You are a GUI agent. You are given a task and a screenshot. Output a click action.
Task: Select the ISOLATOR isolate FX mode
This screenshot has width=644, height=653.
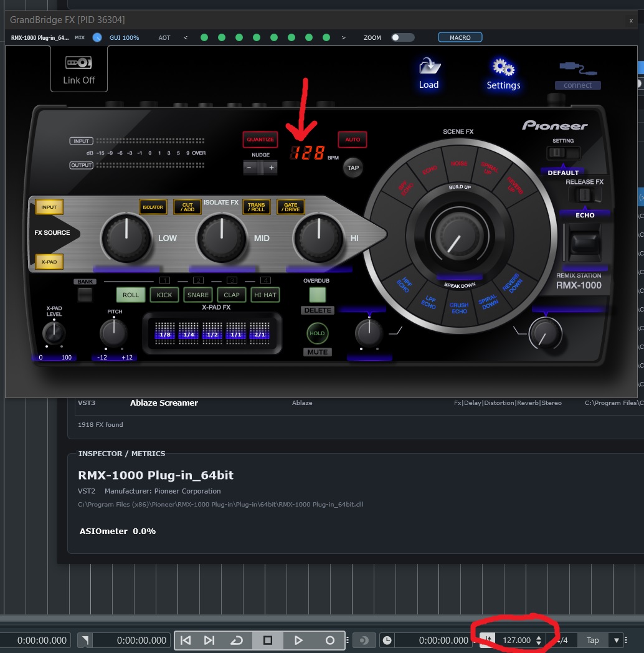153,207
